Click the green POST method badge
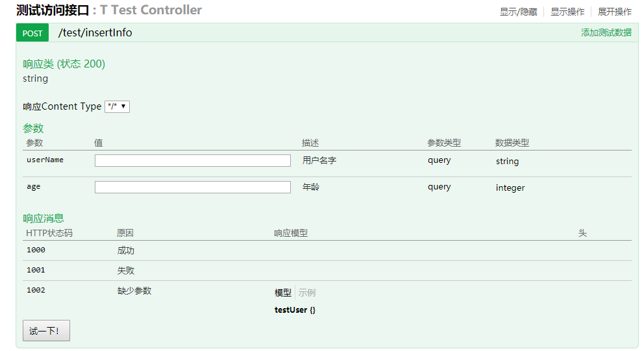This screenshot has width=644, height=351. (x=32, y=33)
